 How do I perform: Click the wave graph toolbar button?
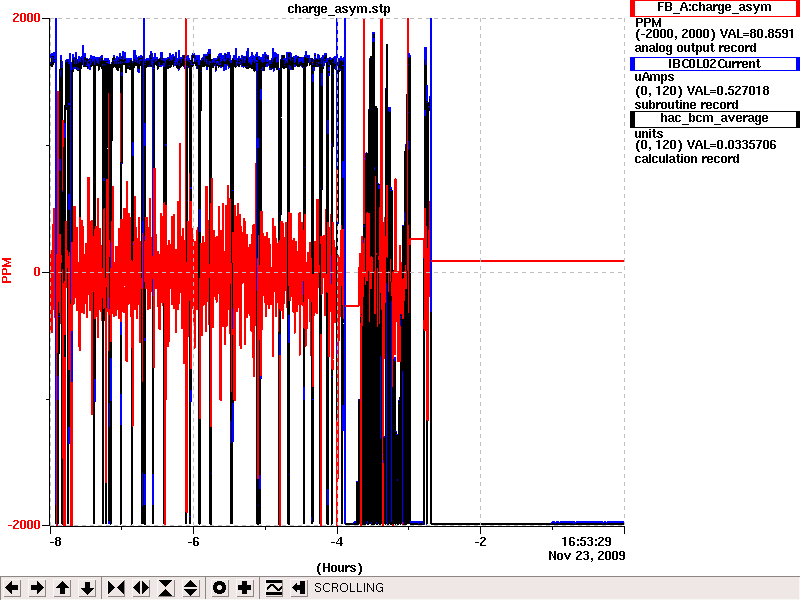[273, 588]
